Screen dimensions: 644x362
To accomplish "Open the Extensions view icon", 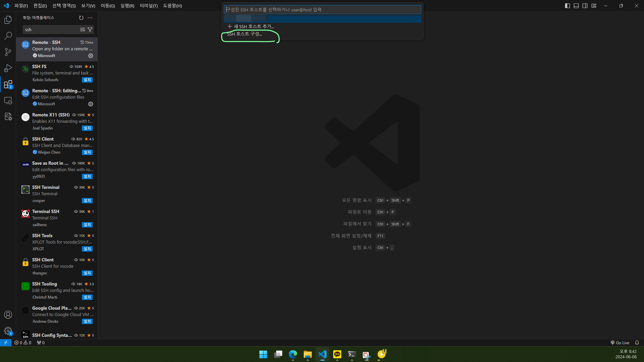I will [8, 84].
